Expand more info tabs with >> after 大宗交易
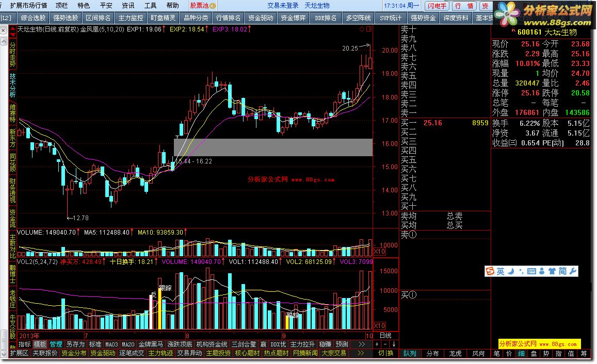This screenshot has height=364, width=597. pyautogui.click(x=361, y=353)
